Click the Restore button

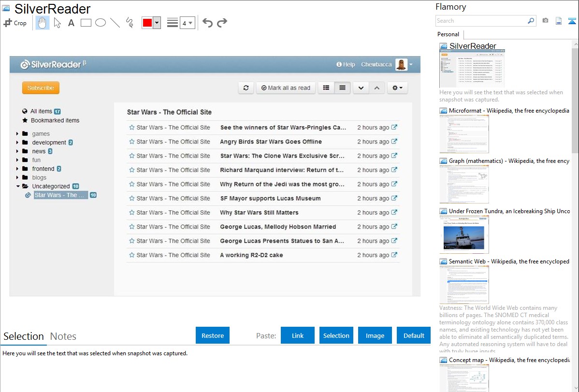213,335
